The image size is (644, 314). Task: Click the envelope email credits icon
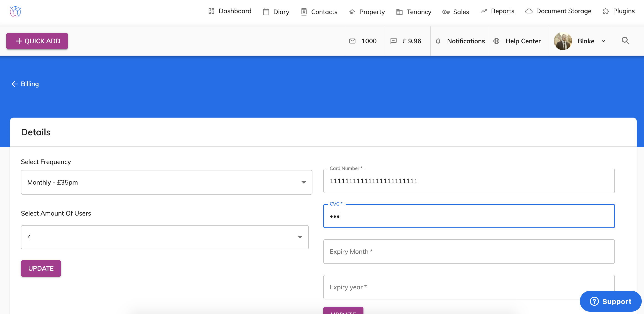point(352,41)
